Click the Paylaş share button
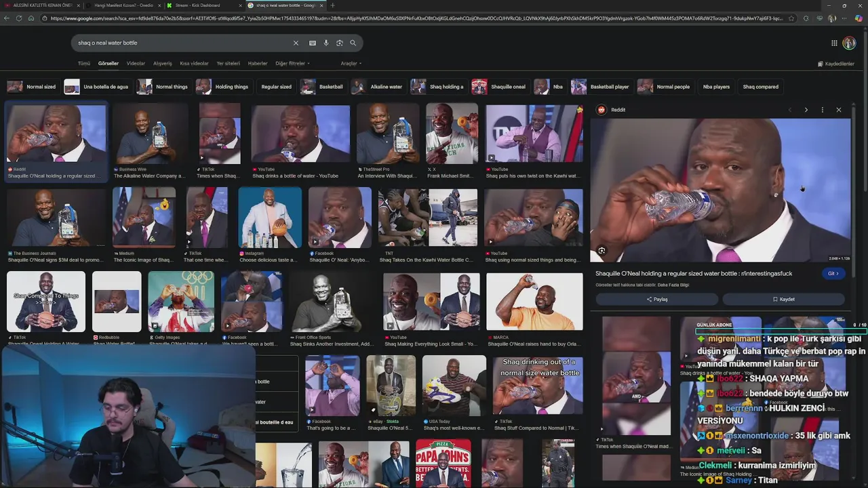Screen dimensions: 868x488 pyautogui.click(x=656, y=299)
